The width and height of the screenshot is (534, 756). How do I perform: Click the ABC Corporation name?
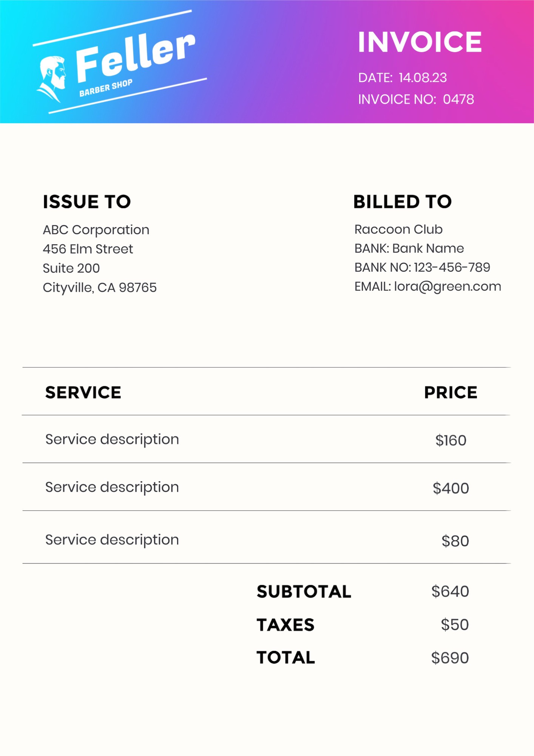(96, 230)
